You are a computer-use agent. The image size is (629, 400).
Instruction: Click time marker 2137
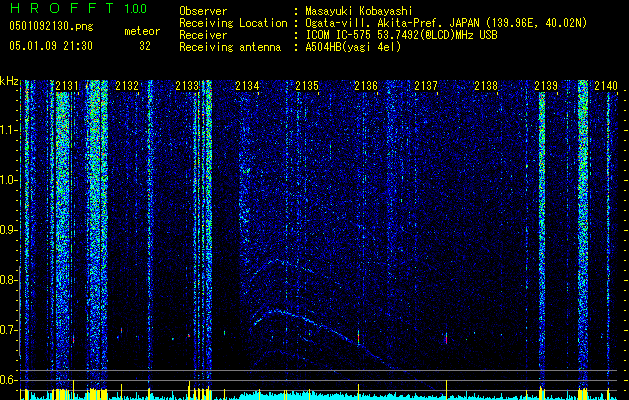(426, 86)
